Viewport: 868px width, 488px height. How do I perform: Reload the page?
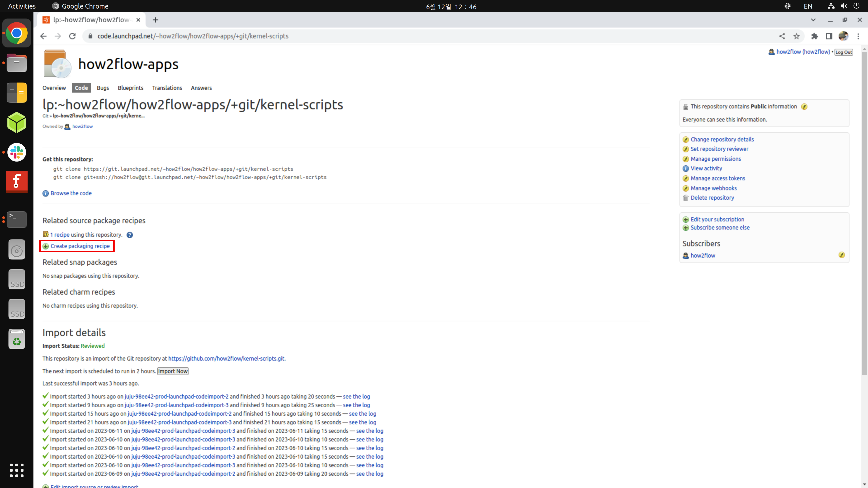point(72,36)
